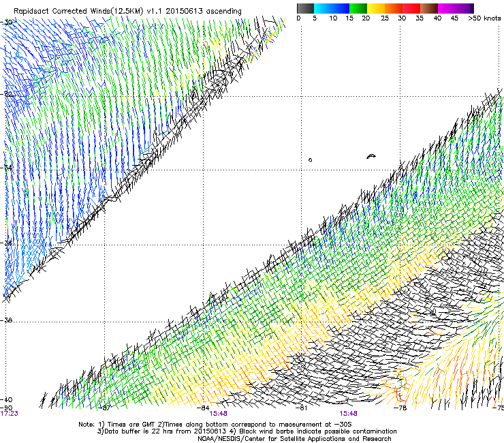Click the cyan-blue 5-15 knots legend swatch
The height and width of the screenshot is (443, 504).
(x=332, y=8)
